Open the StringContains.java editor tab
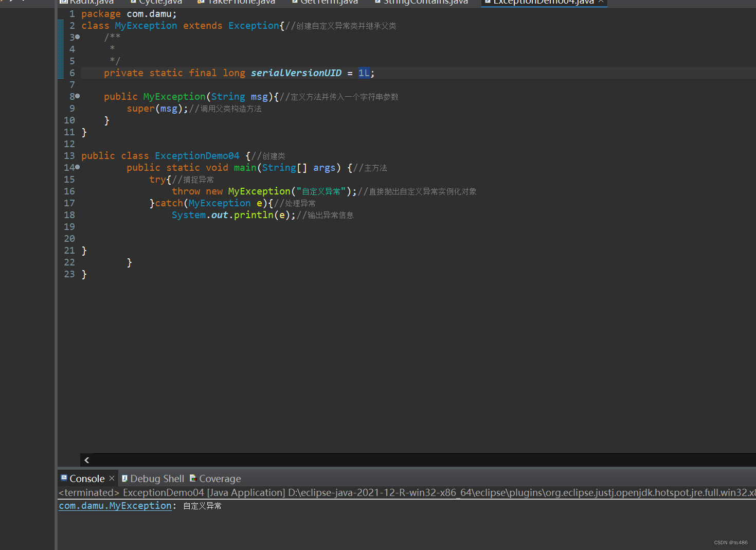 [421, 2]
